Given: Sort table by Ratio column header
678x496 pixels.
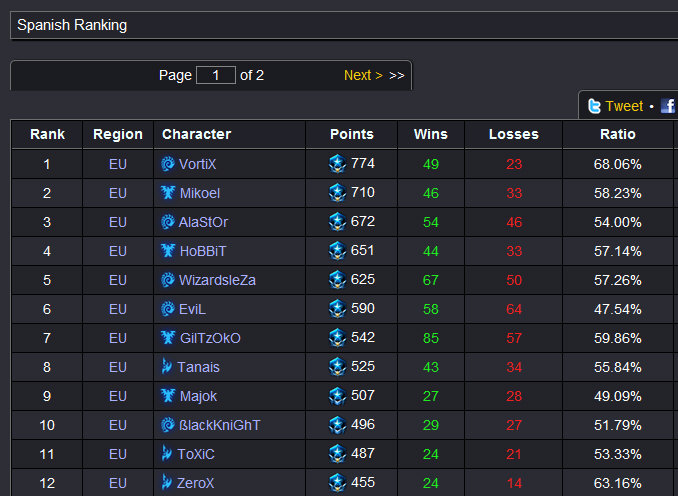Looking at the screenshot, I should click(x=617, y=134).
